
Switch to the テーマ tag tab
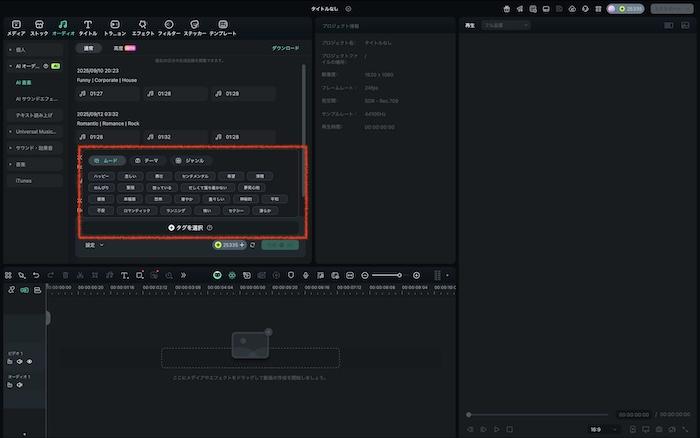[146, 160]
